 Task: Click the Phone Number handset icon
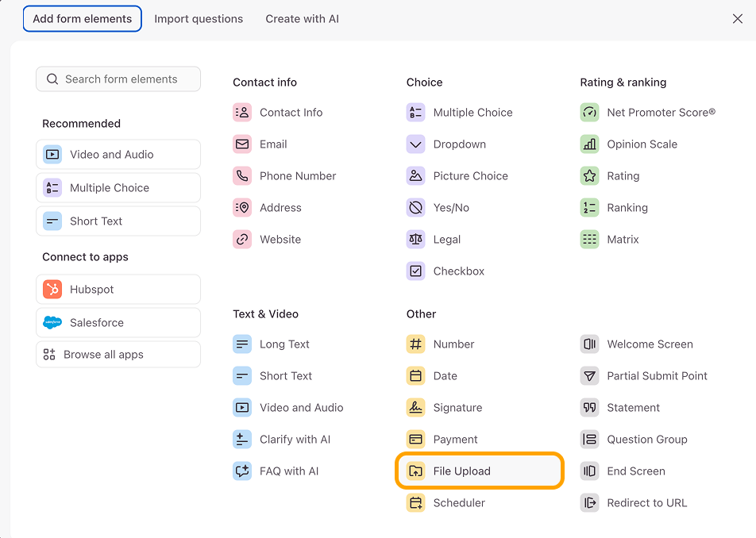(x=242, y=176)
